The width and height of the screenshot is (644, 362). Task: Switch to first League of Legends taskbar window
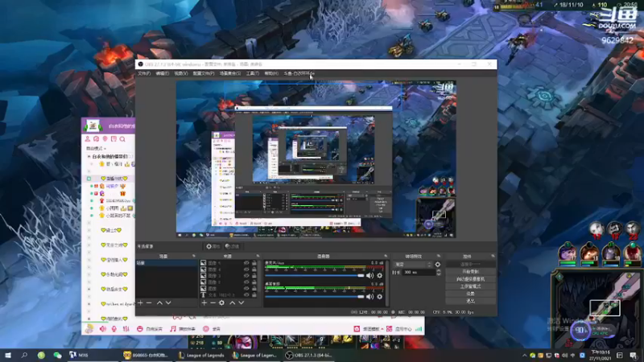(201, 355)
